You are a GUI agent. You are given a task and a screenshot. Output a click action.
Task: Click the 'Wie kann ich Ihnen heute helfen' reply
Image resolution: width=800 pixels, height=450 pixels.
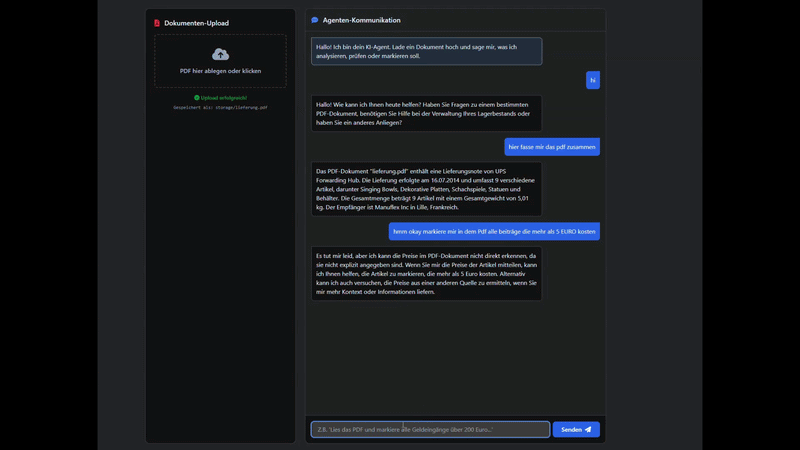(x=427, y=113)
